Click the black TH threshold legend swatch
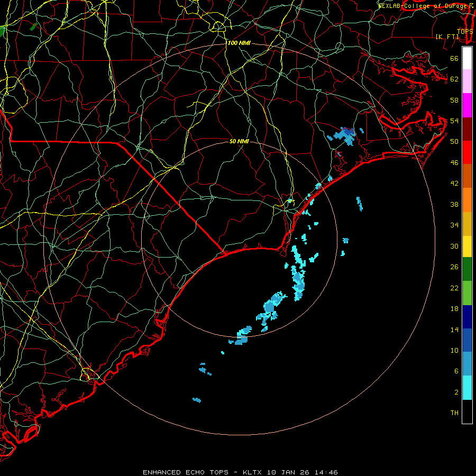 pyautogui.click(x=467, y=411)
